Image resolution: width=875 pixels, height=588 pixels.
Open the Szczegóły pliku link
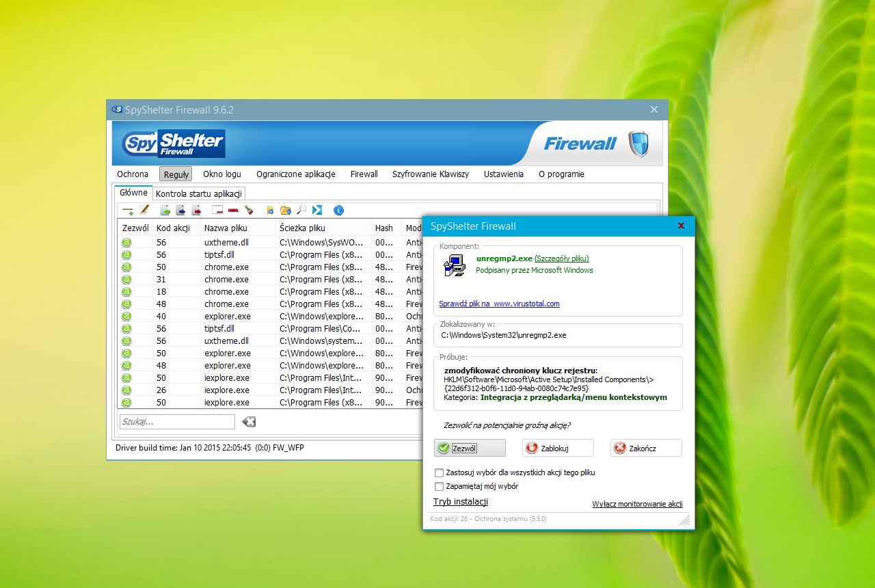click(x=561, y=258)
